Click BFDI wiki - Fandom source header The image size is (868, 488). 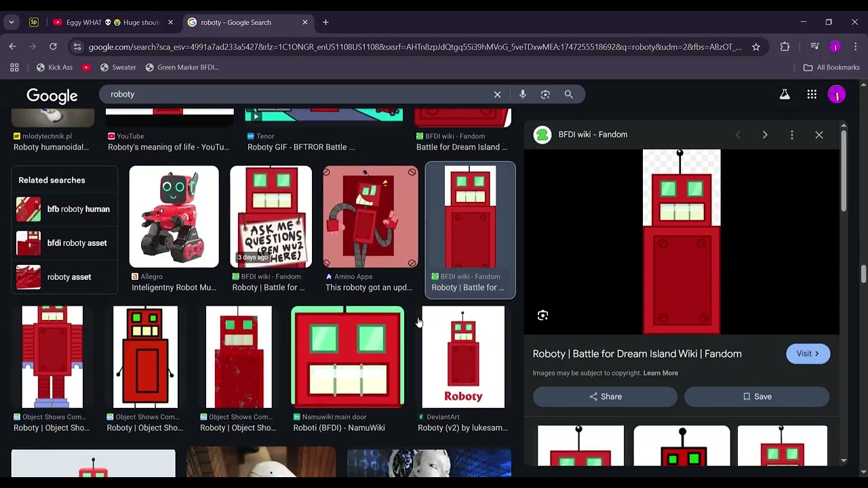593,135
